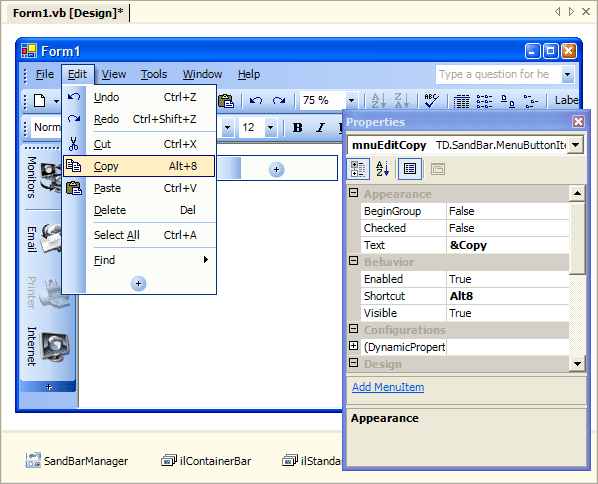Click the Properties page icon
The height and width of the screenshot is (484, 598).
(x=410, y=169)
